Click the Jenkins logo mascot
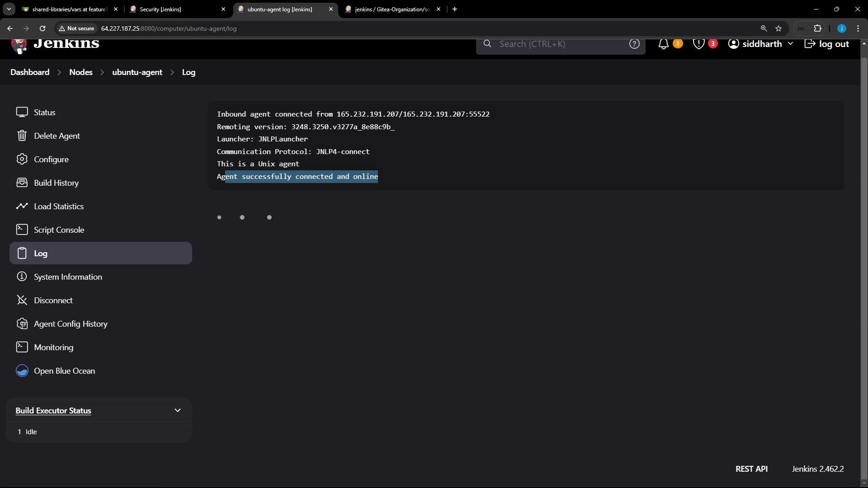Image resolution: width=868 pixels, height=488 pixels. tap(19, 45)
